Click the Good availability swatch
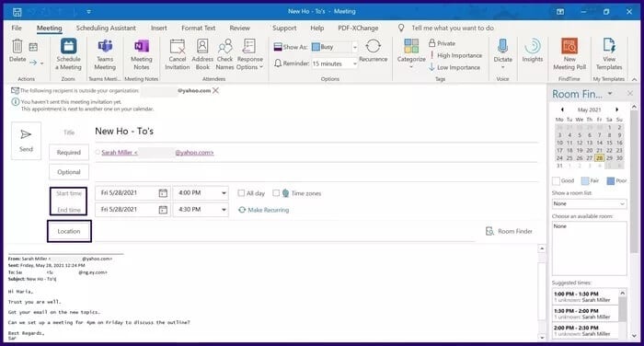 tap(556, 180)
